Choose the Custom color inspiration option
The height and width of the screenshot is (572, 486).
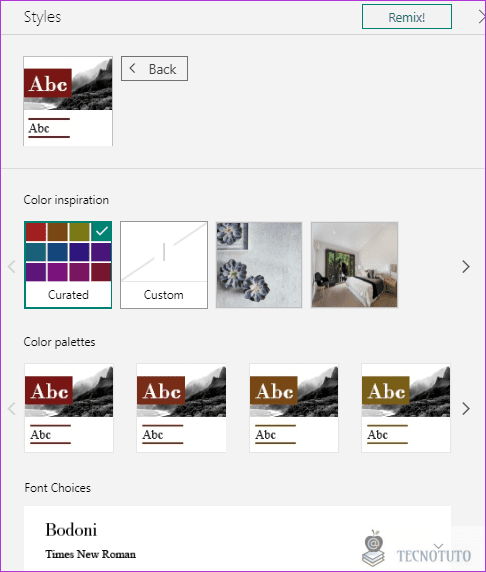click(164, 265)
